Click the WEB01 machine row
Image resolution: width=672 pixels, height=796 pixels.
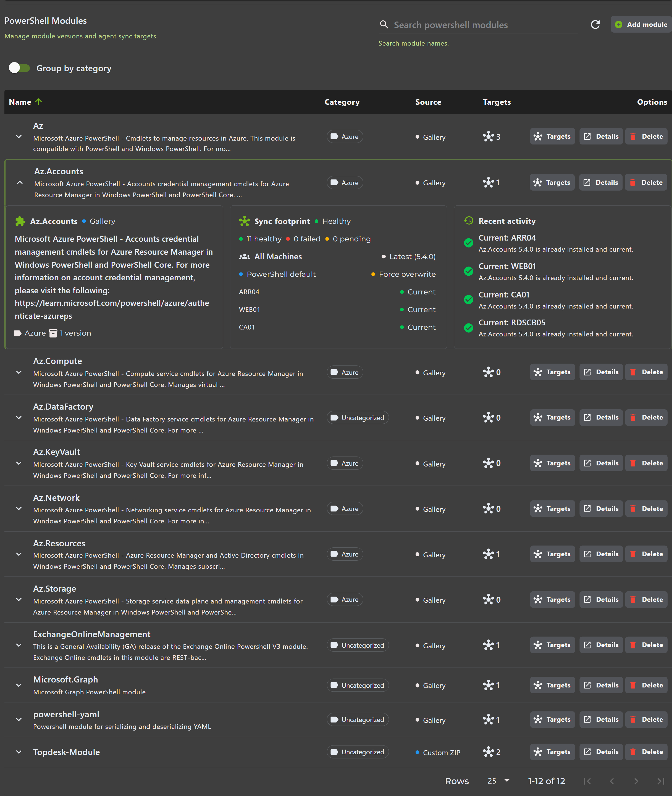pos(337,310)
